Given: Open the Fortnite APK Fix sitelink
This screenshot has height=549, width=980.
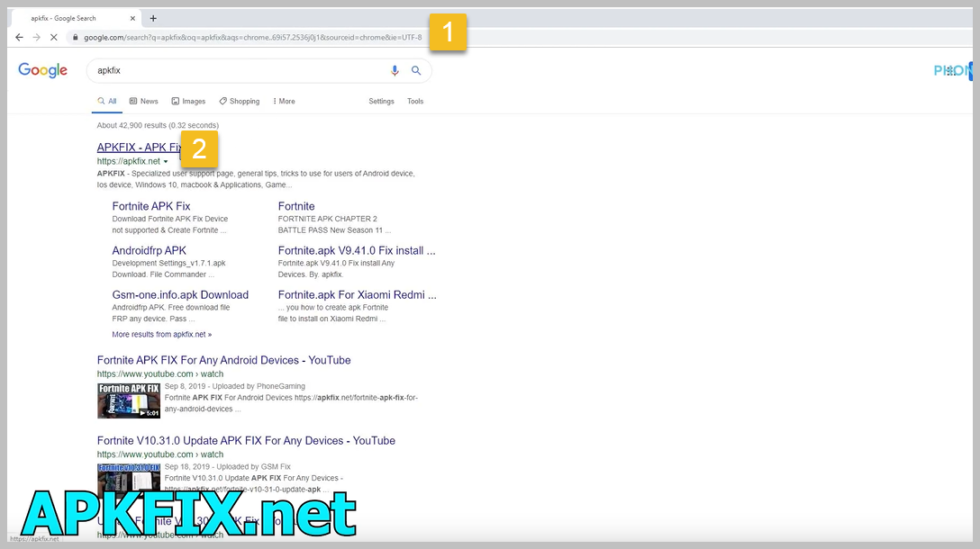Looking at the screenshot, I should click(151, 206).
